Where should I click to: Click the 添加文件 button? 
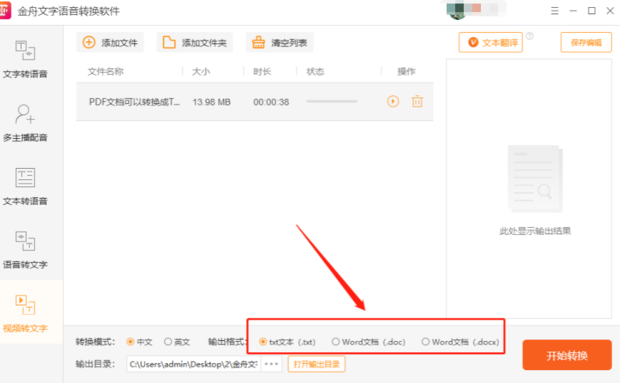110,42
